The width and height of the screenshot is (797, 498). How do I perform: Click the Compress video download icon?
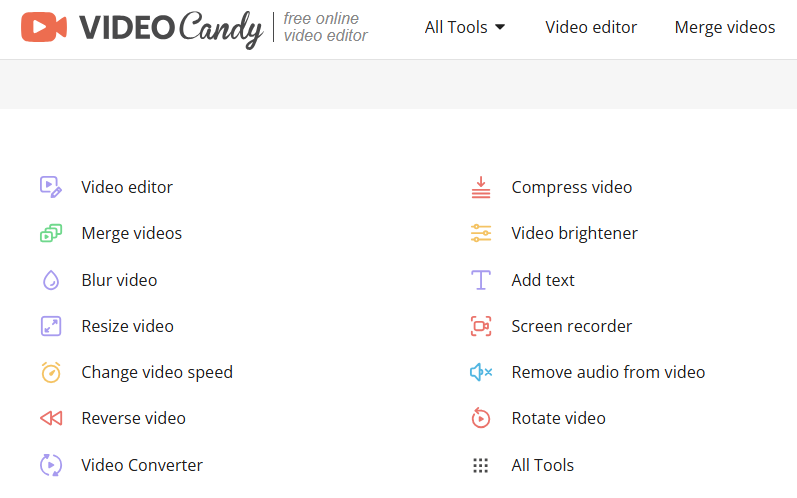click(x=481, y=187)
